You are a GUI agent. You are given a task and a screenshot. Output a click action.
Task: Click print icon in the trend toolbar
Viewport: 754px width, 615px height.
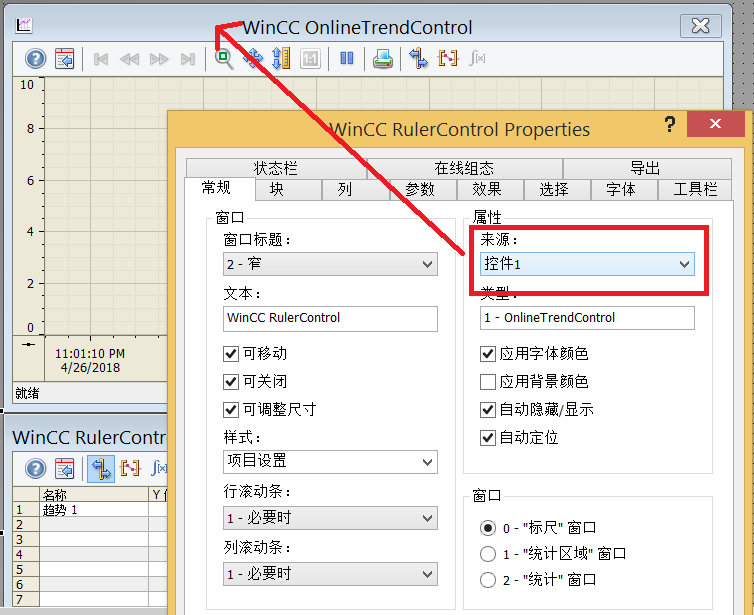pyautogui.click(x=383, y=59)
